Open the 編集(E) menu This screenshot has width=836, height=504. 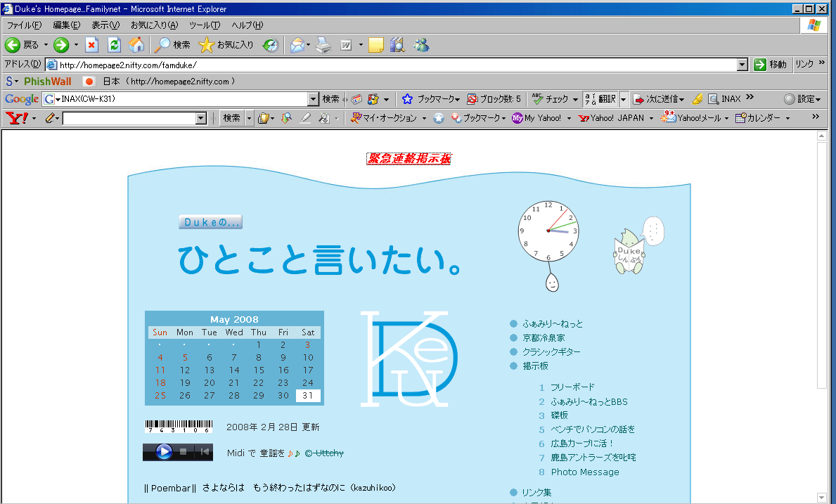(66, 25)
